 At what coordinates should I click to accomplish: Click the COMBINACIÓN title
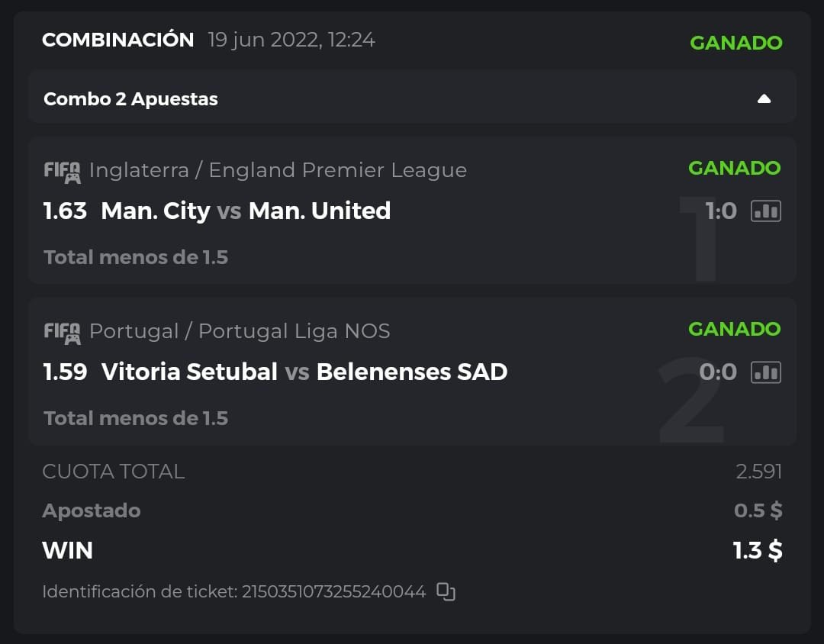(x=118, y=40)
